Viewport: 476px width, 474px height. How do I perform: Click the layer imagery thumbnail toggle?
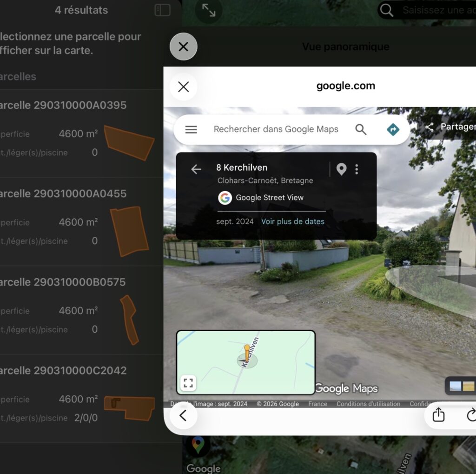coord(462,386)
